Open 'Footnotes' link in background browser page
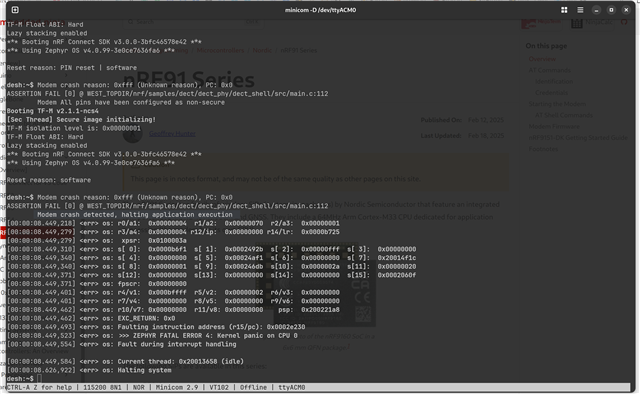640x394 pixels. (543, 149)
